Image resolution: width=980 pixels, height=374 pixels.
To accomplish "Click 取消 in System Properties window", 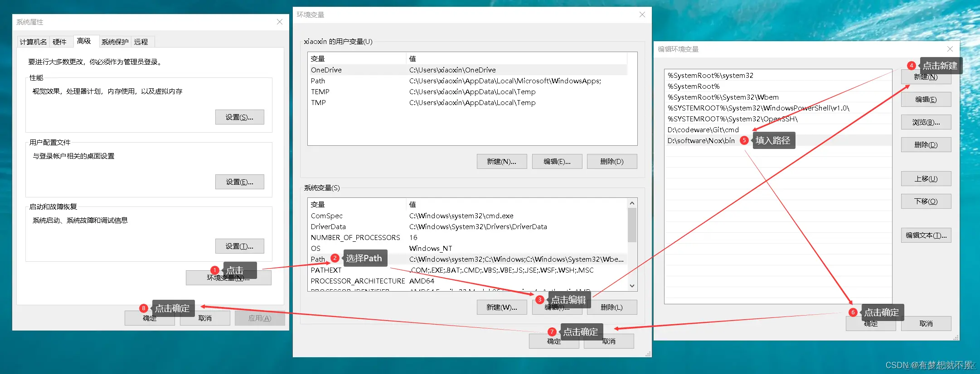I will 205,318.
